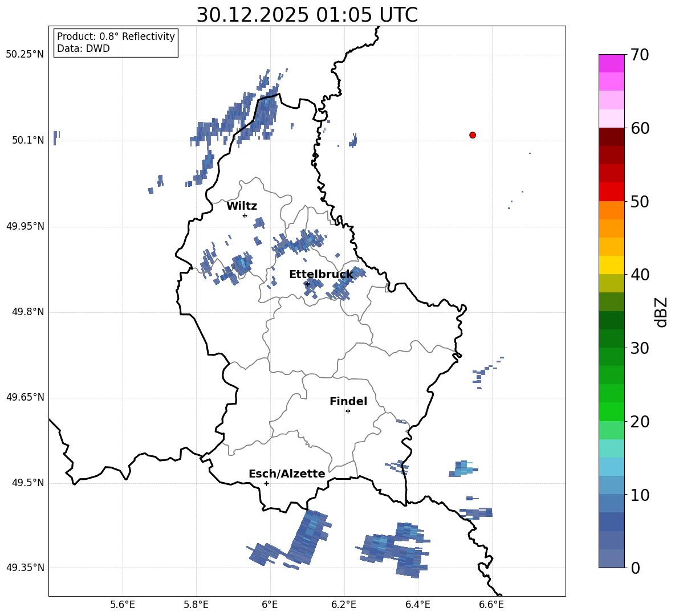675x616 pixels.
Task: Click the 6.4°E longitude label
Action: click(x=417, y=605)
